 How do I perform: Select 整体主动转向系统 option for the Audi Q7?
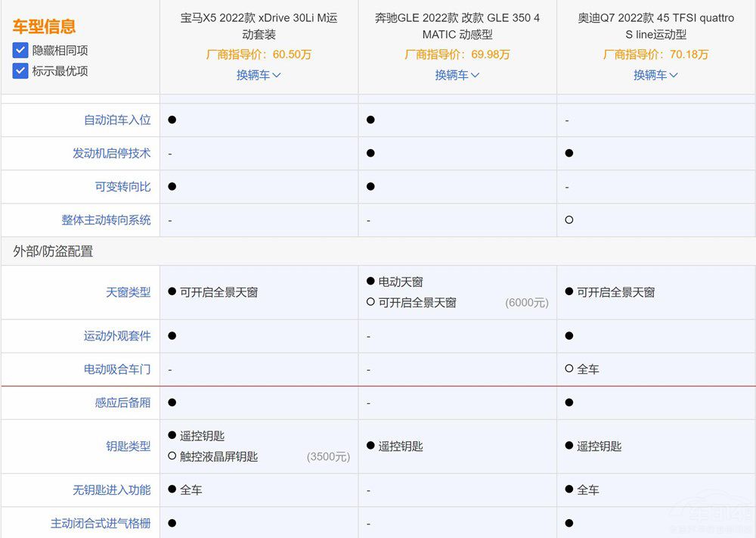point(569,219)
